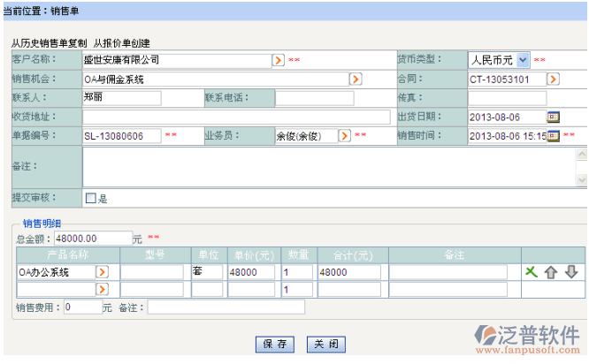
Task: Open calendar icon for sales time
Action: pyautogui.click(x=554, y=136)
